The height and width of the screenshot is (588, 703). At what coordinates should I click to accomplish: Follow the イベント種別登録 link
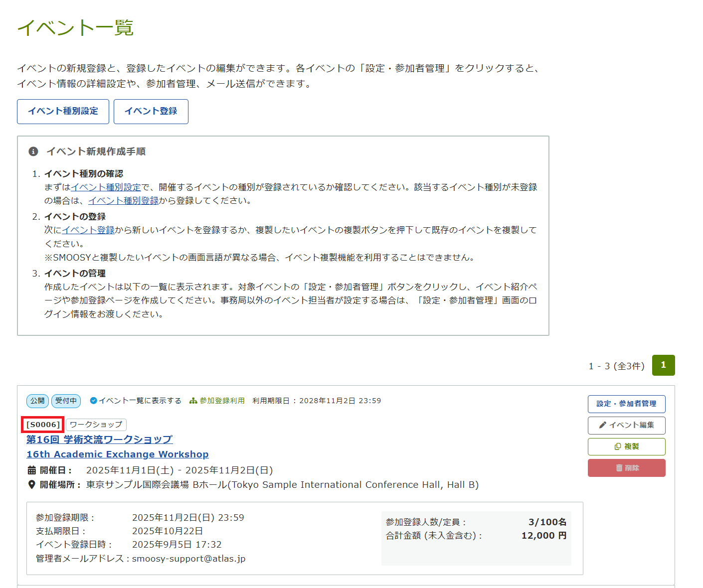pyautogui.click(x=124, y=201)
